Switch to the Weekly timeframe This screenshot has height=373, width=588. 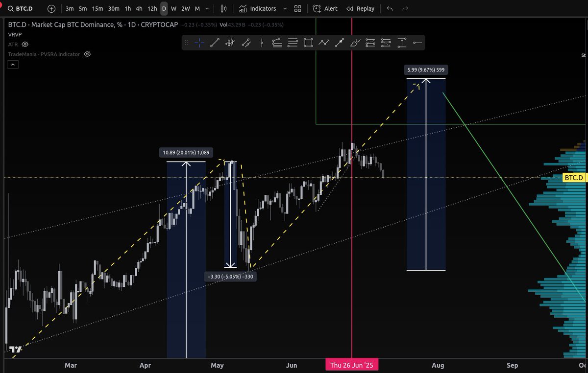(173, 8)
